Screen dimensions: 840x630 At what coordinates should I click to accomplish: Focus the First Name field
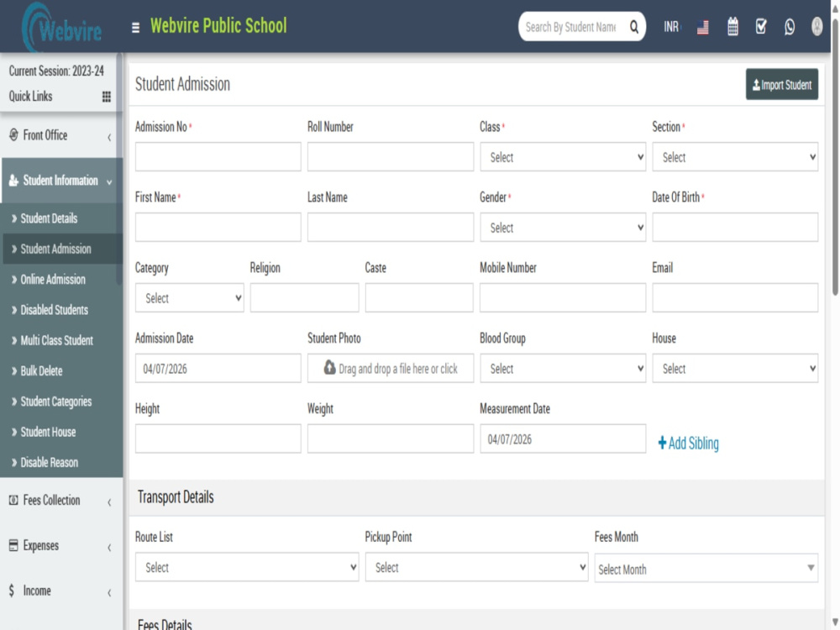[218, 228]
